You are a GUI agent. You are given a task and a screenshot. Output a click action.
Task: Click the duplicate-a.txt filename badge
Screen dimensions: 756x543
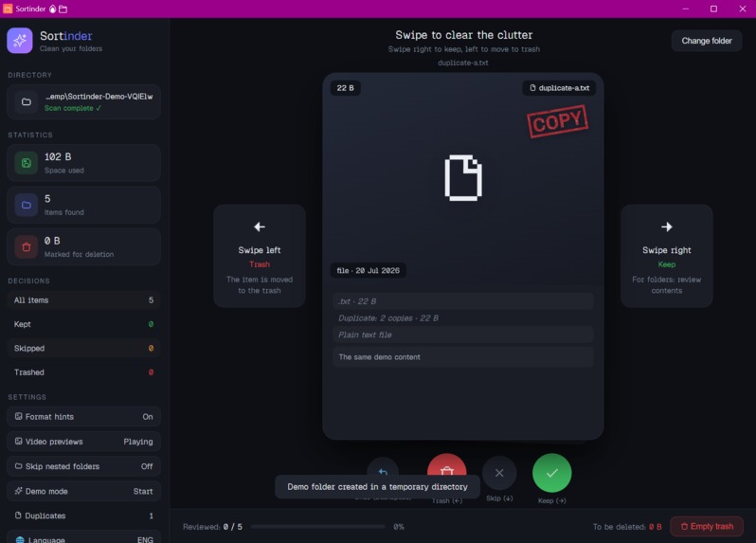click(559, 88)
